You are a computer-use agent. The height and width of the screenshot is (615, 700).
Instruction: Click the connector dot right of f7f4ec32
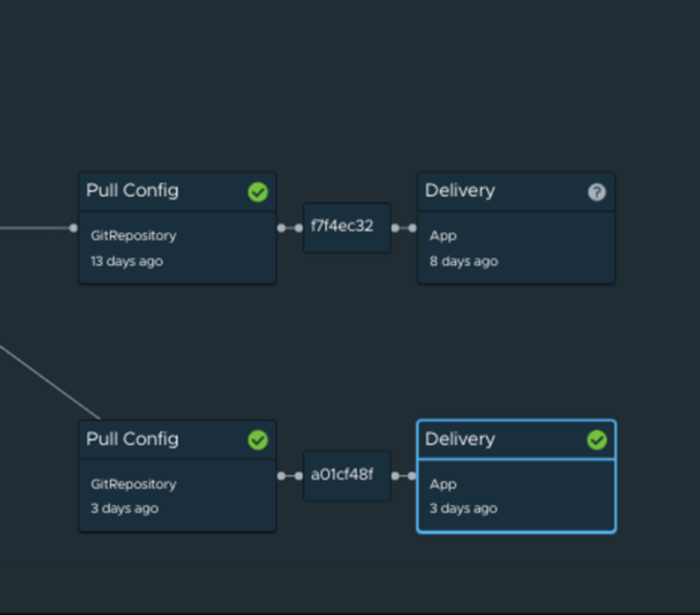[395, 227]
